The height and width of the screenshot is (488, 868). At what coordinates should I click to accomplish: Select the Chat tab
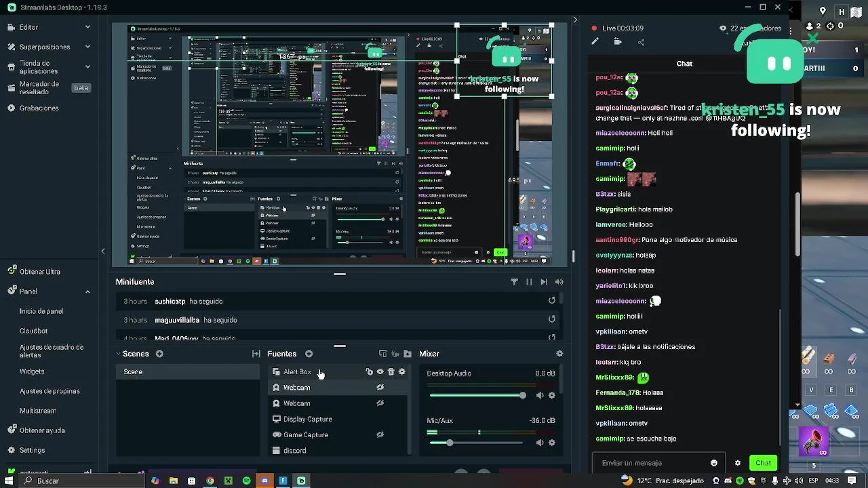click(x=684, y=64)
